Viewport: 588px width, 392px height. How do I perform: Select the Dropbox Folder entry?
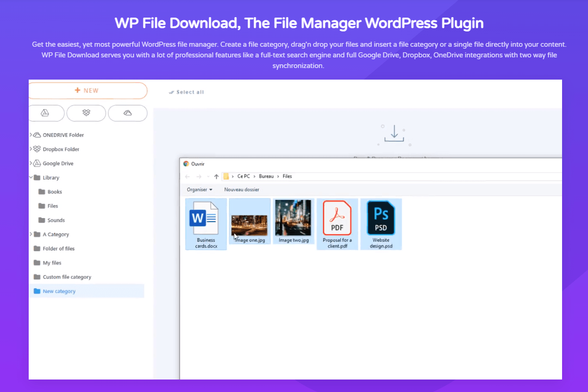click(61, 149)
